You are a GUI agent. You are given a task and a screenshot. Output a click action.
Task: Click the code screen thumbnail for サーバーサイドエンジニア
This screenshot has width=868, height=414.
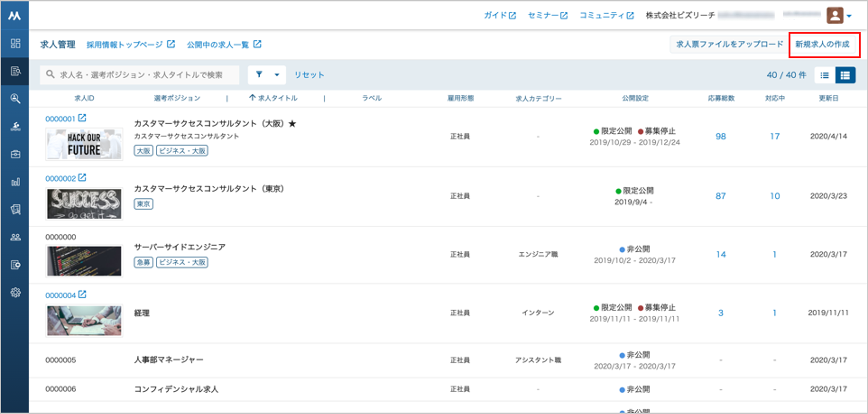tap(84, 261)
